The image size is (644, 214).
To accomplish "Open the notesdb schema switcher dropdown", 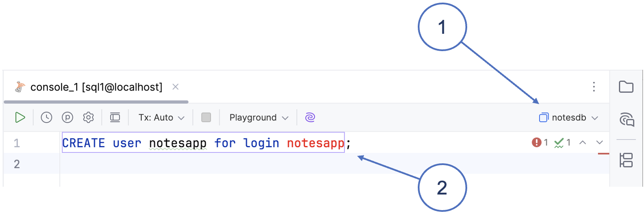I will tap(569, 117).
